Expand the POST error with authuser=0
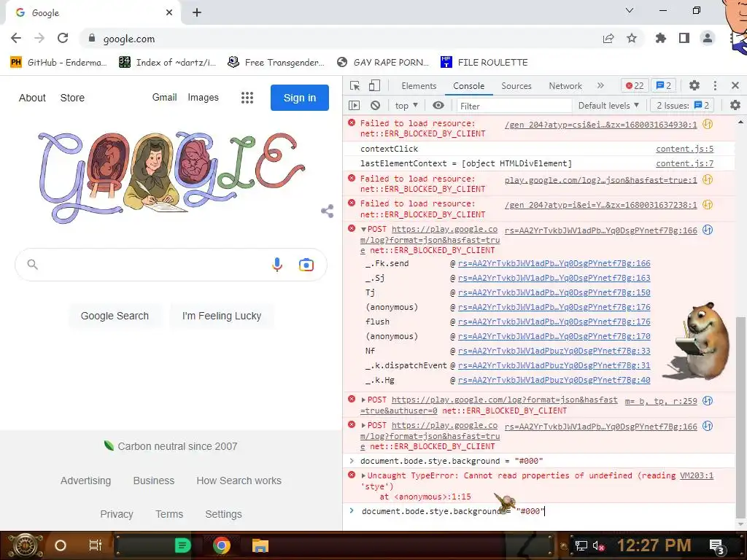Image resolution: width=747 pixels, height=560 pixels. pos(363,400)
